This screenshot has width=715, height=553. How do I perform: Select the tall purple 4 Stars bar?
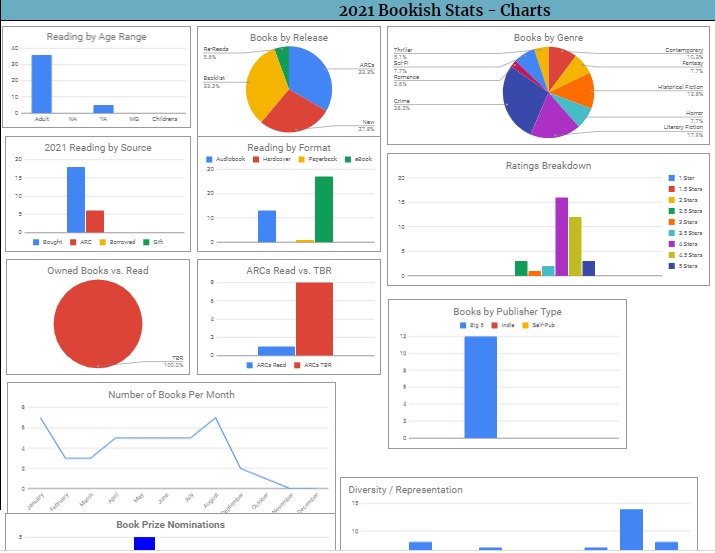coord(561,236)
